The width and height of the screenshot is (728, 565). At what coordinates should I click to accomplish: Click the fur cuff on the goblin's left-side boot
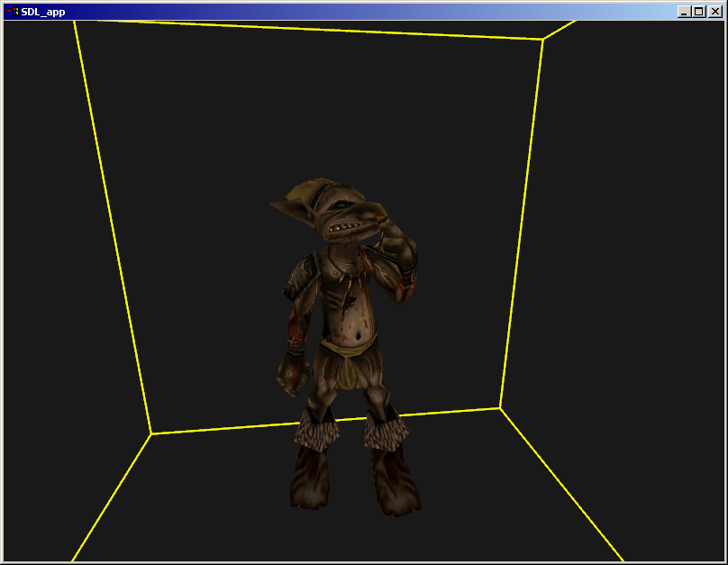click(315, 428)
